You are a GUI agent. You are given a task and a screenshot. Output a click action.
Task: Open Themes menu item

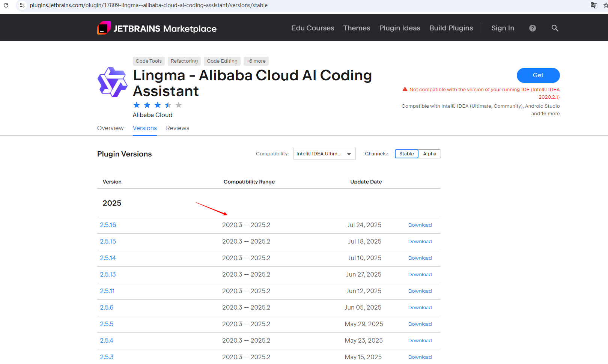[357, 28]
